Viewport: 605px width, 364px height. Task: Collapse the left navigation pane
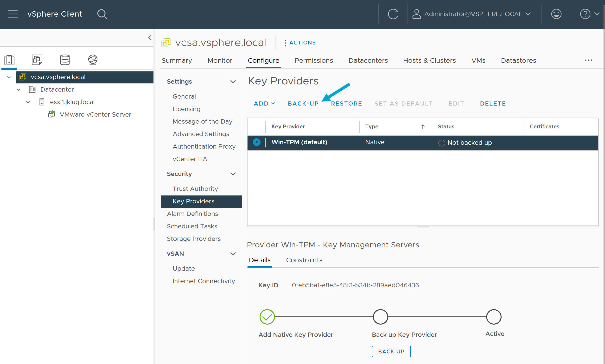click(150, 38)
